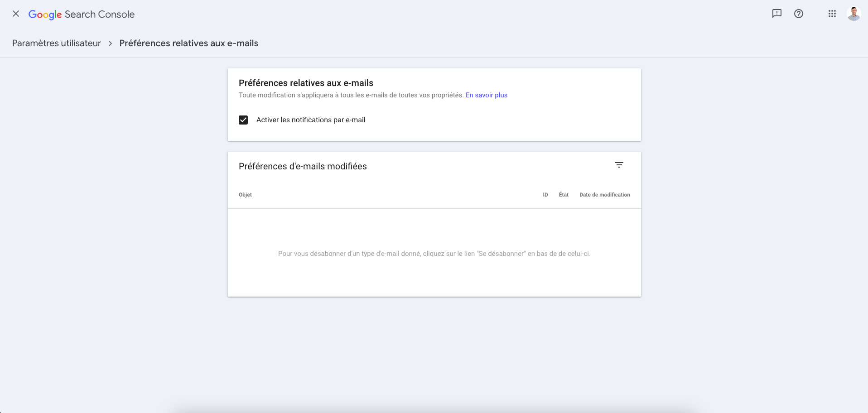Click the 'Préférences relatives aux e-mails' card title
This screenshot has width=868, height=413.
(x=306, y=83)
